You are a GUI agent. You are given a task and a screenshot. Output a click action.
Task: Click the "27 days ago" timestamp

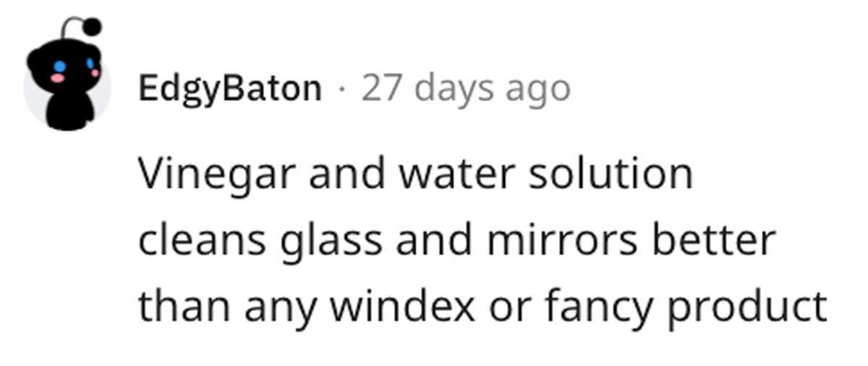[466, 89]
